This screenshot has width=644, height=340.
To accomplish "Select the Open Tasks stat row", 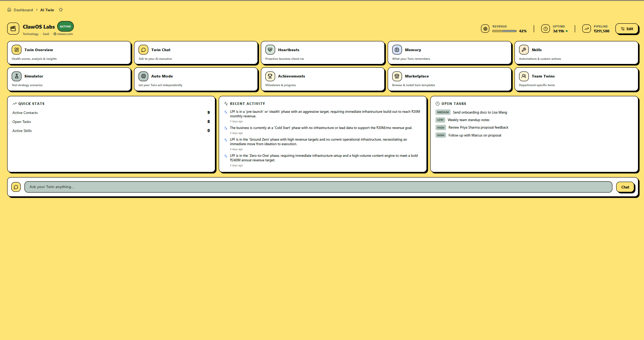I will (x=111, y=122).
